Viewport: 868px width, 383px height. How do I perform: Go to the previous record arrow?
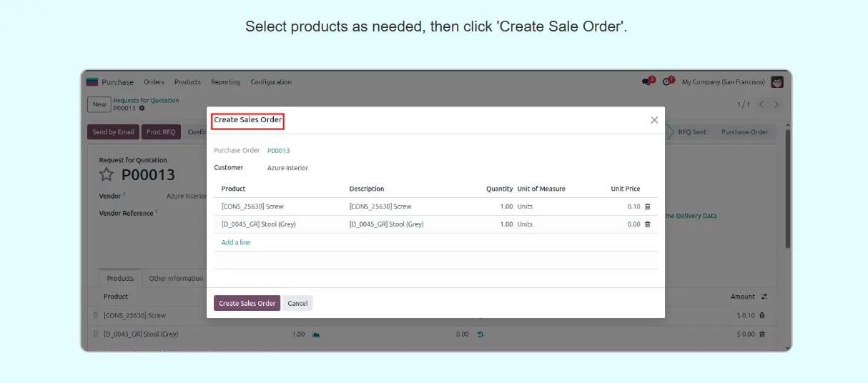761,104
